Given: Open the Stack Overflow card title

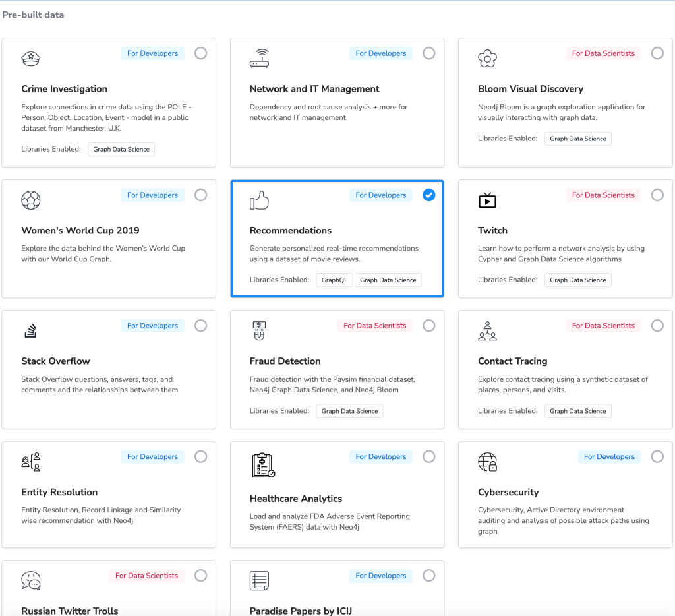Looking at the screenshot, I should point(55,361).
